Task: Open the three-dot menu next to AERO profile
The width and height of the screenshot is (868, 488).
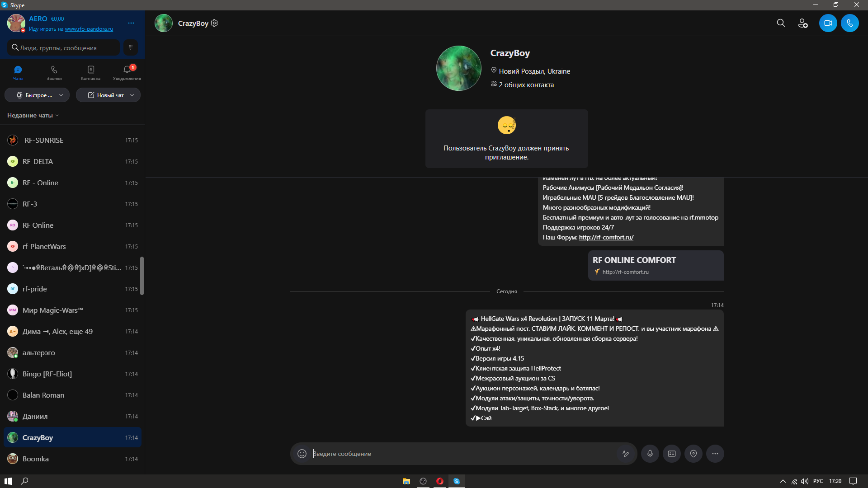Action: 131,23
